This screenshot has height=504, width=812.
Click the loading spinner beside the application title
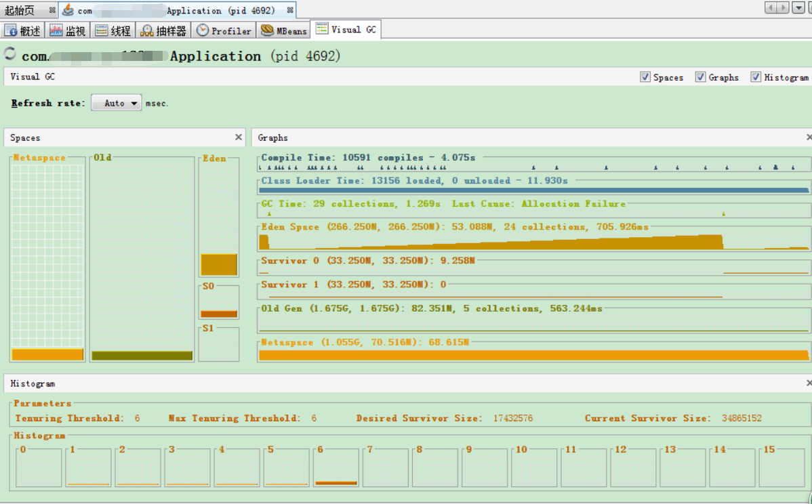tap(10, 54)
